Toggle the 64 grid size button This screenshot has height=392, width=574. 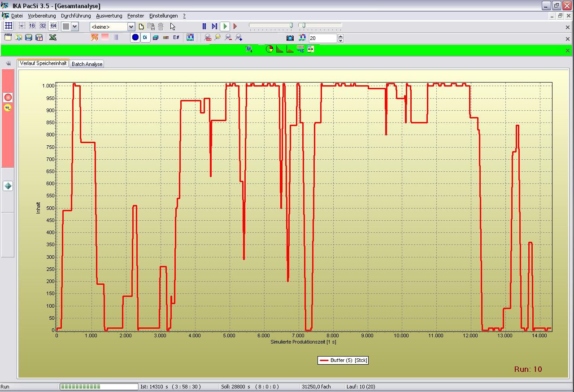(x=53, y=26)
